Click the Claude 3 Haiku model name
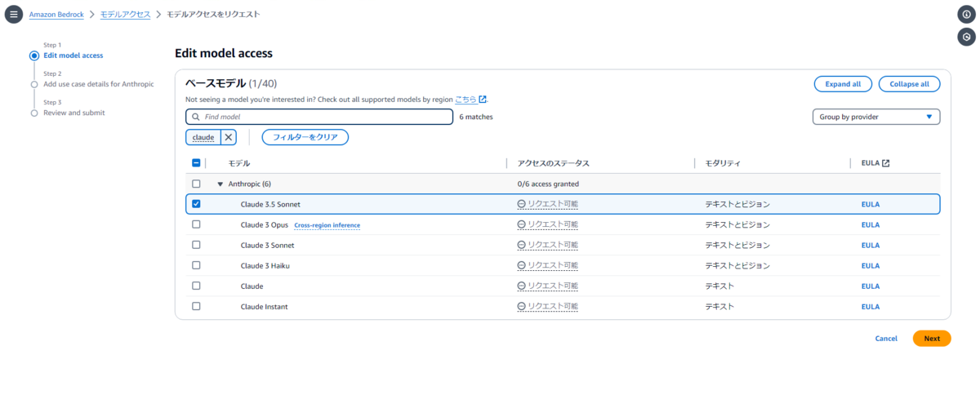The image size is (980, 408). tap(265, 265)
